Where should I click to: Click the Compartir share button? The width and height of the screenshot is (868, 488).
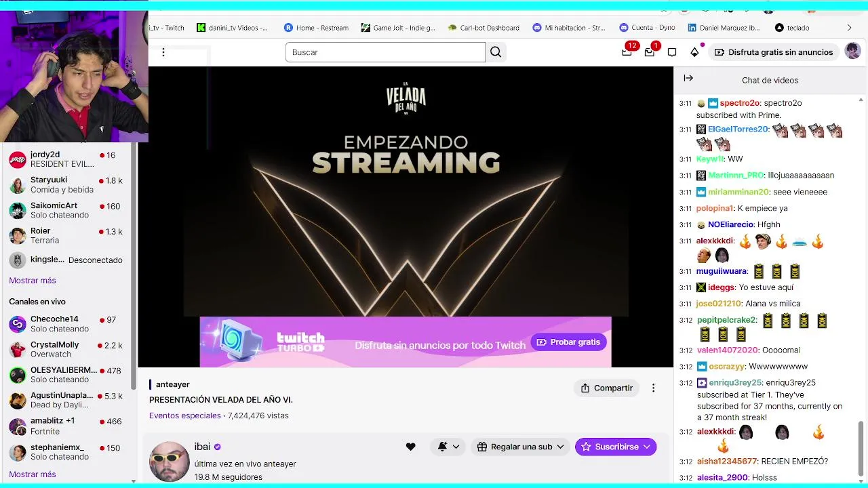tap(606, 388)
